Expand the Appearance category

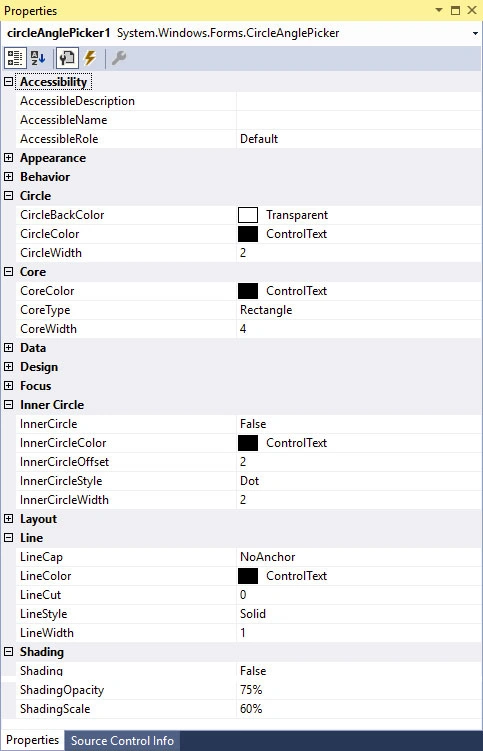(x=9, y=158)
